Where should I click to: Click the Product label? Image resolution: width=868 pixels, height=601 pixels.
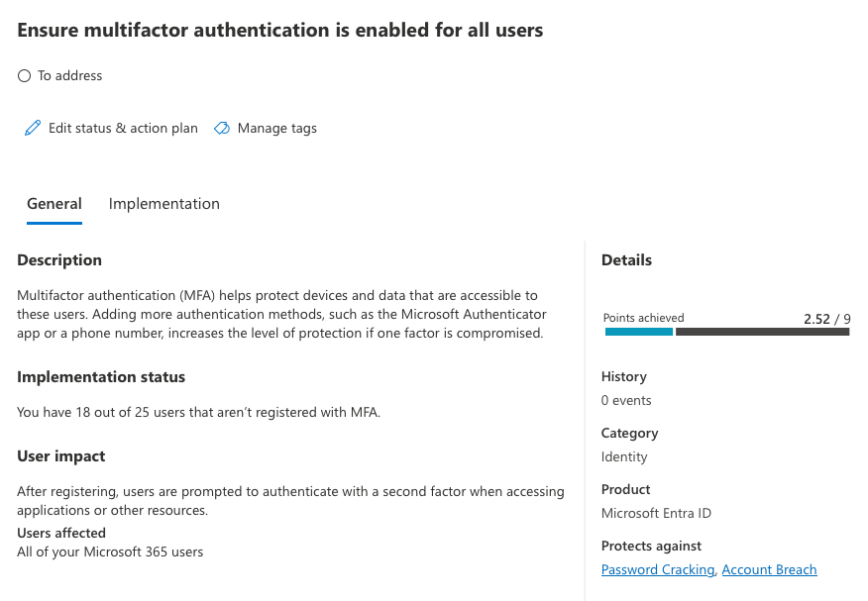click(x=625, y=489)
